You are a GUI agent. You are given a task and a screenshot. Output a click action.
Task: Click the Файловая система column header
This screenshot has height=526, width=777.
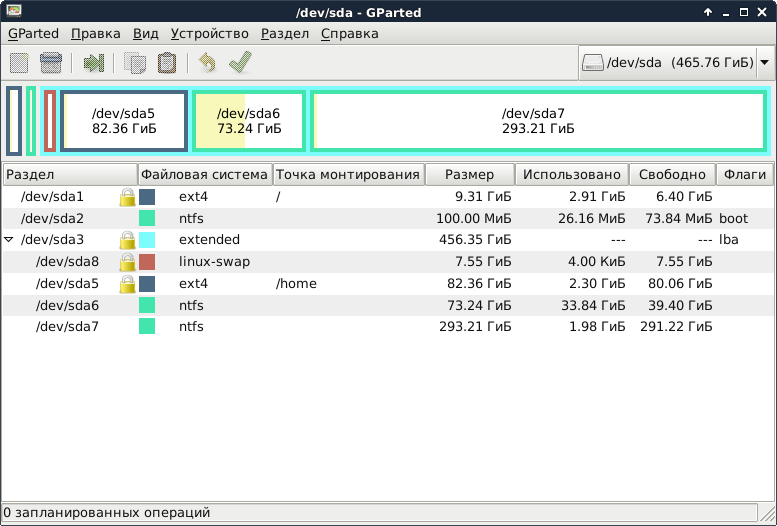pos(205,174)
